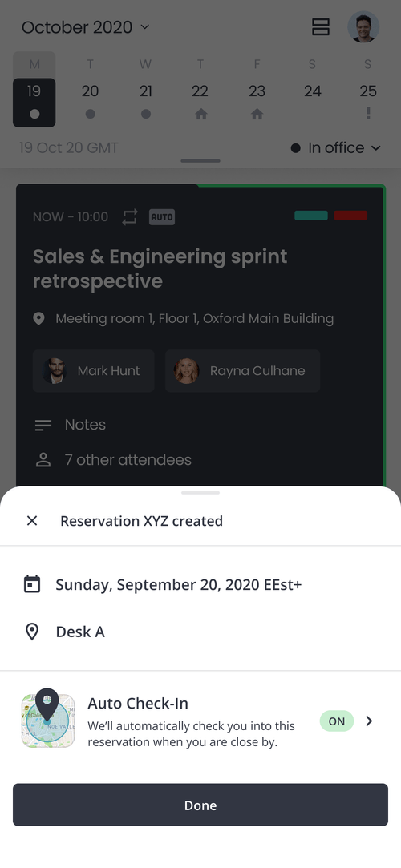Image resolution: width=401 pixels, height=868 pixels.
Task: Click the calendar icon beside reservation date
Action: [x=32, y=584]
